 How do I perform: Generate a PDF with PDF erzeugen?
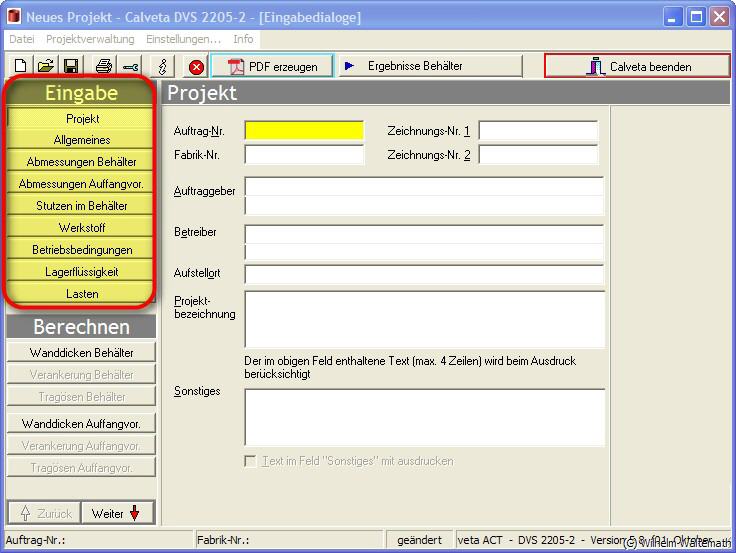[272, 67]
